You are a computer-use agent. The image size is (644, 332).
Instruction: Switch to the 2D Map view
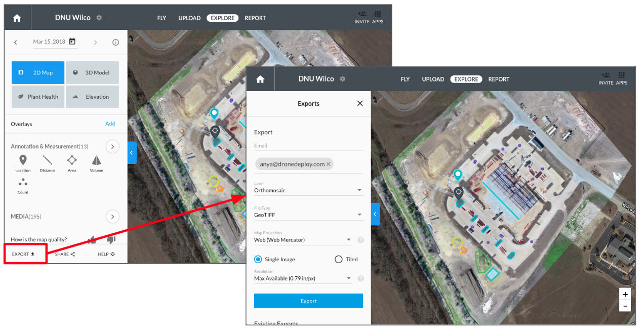click(38, 73)
